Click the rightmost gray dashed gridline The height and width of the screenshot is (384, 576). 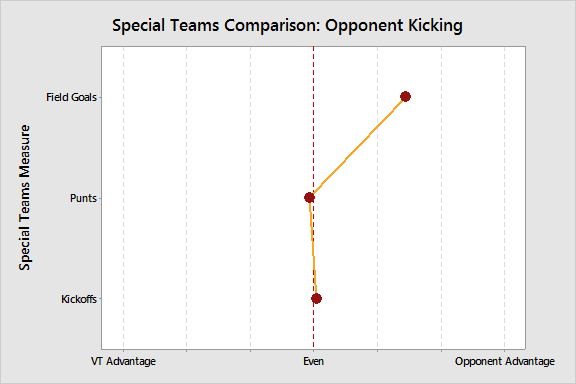click(x=505, y=198)
